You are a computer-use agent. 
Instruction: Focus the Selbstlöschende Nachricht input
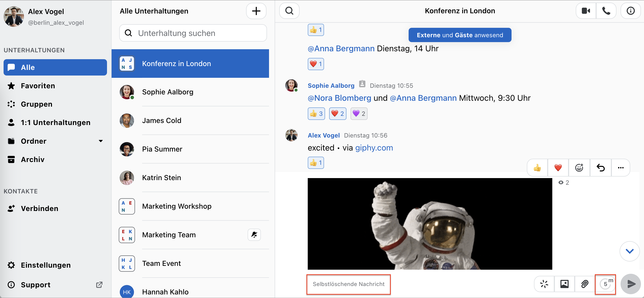[348, 284]
